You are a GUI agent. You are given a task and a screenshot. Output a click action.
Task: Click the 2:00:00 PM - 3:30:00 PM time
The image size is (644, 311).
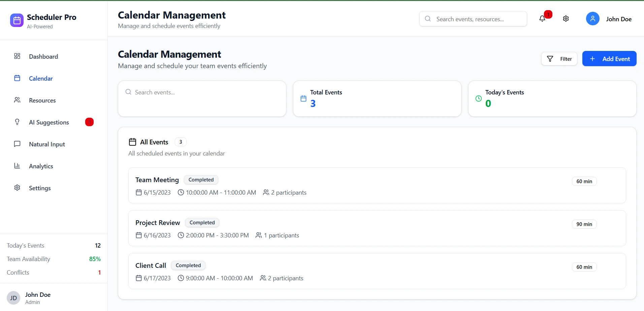coord(217,235)
